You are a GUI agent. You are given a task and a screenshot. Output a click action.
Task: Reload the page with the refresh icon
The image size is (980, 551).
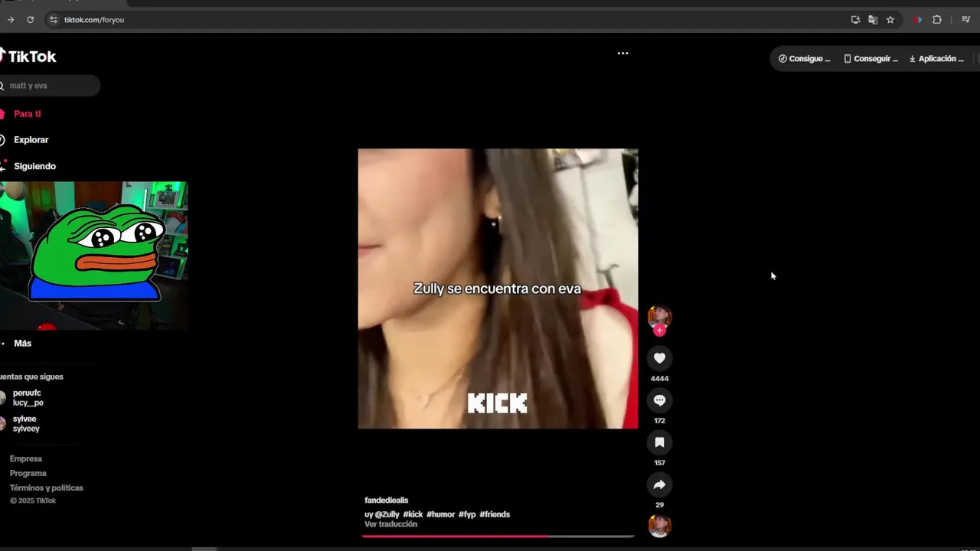[30, 20]
